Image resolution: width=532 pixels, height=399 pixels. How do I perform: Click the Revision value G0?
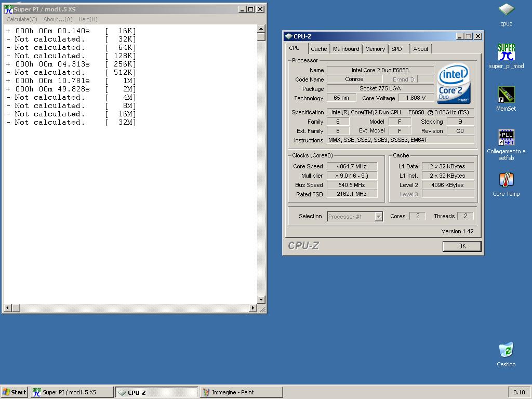coord(460,131)
